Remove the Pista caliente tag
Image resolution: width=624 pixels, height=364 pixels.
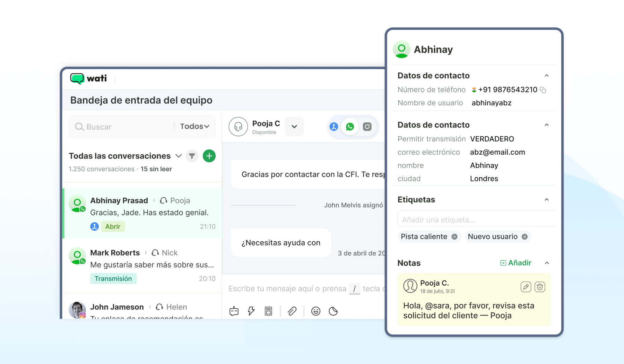(x=454, y=237)
